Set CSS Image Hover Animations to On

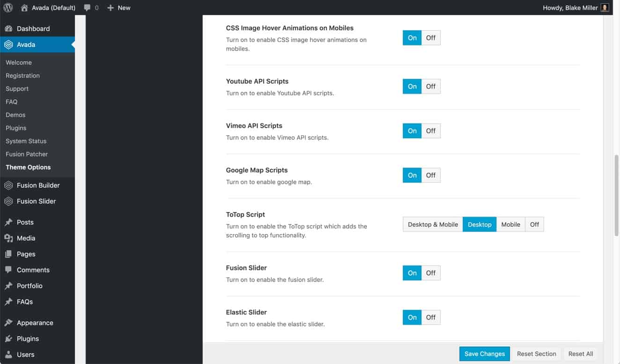click(x=412, y=38)
